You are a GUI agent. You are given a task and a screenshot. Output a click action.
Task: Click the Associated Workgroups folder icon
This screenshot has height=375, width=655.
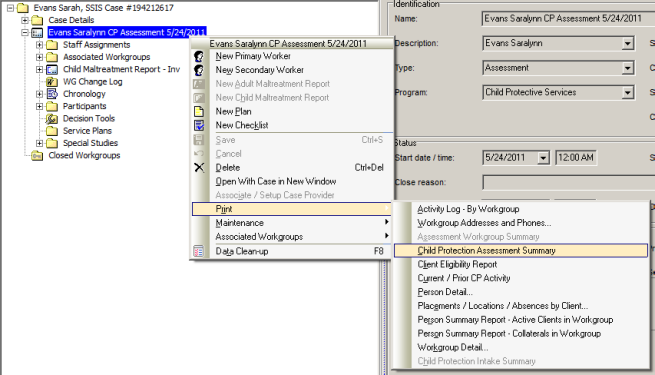52,57
